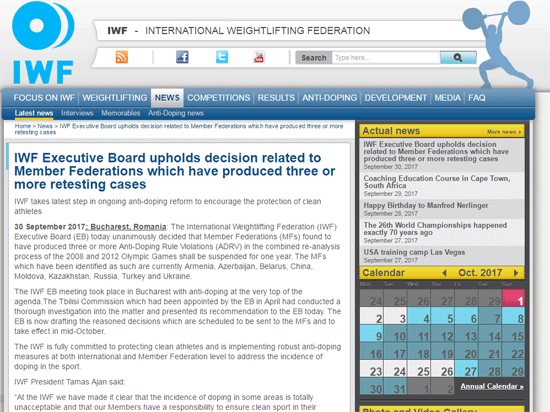Image resolution: width=550 pixels, height=412 pixels.
Task: Open the DEVELOPMENT menu
Action: click(396, 98)
